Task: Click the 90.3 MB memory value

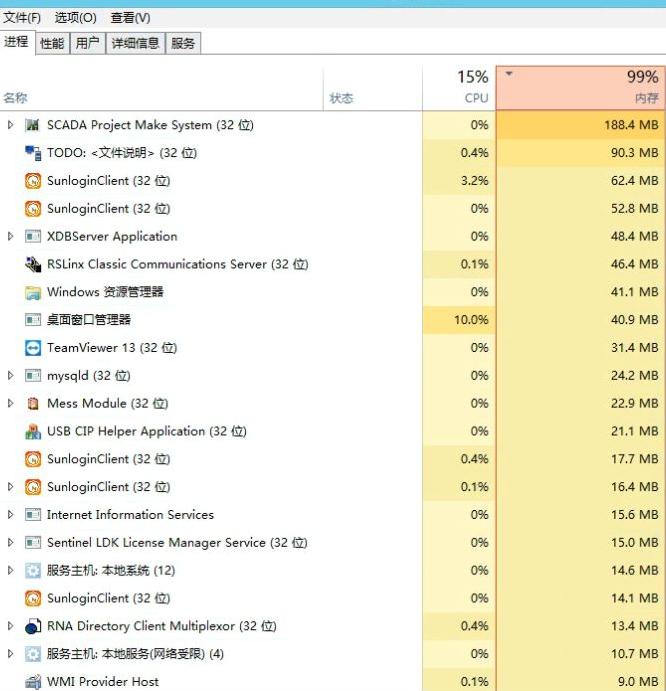Action: pos(634,153)
